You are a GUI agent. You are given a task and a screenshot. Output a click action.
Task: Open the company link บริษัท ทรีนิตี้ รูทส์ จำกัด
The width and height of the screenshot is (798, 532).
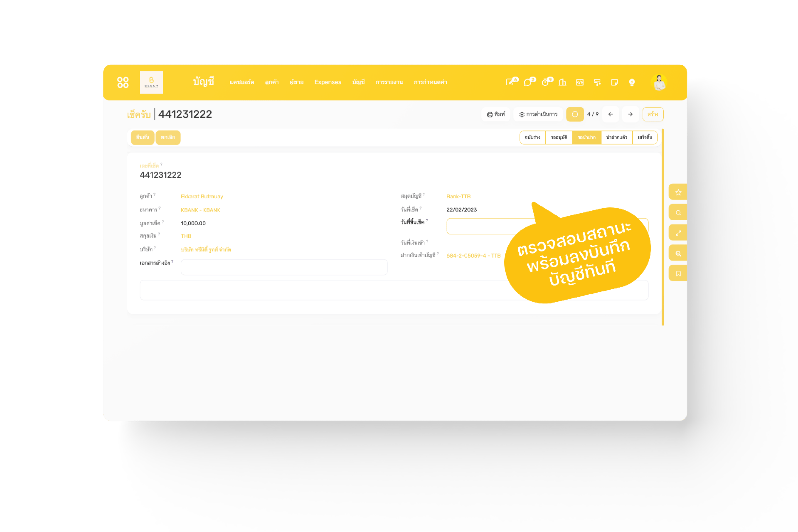206,249
